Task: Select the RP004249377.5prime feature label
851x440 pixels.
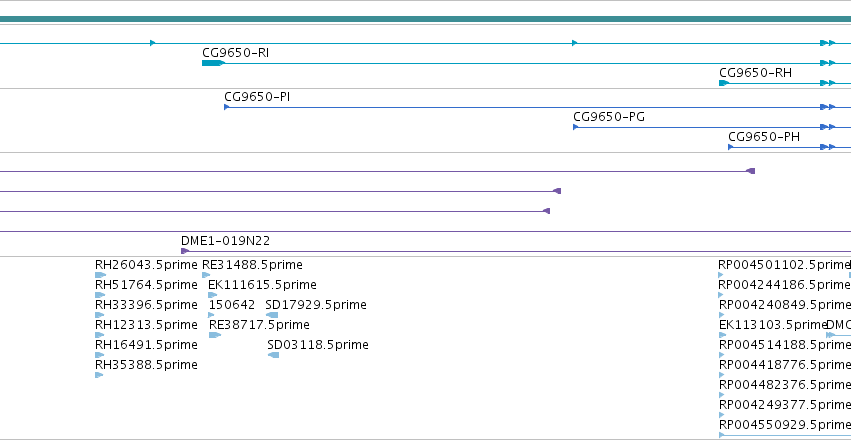Action: click(784, 405)
